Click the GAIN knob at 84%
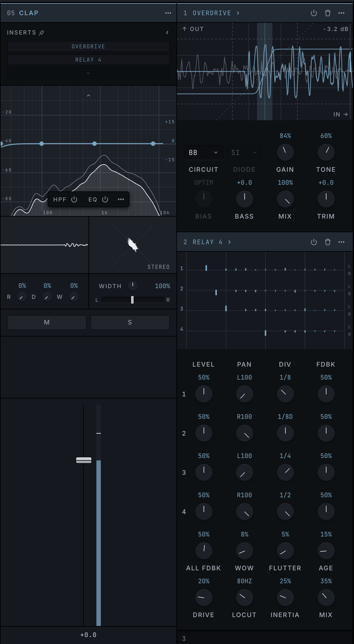Image resolution: width=354 pixels, height=644 pixels. [285, 152]
